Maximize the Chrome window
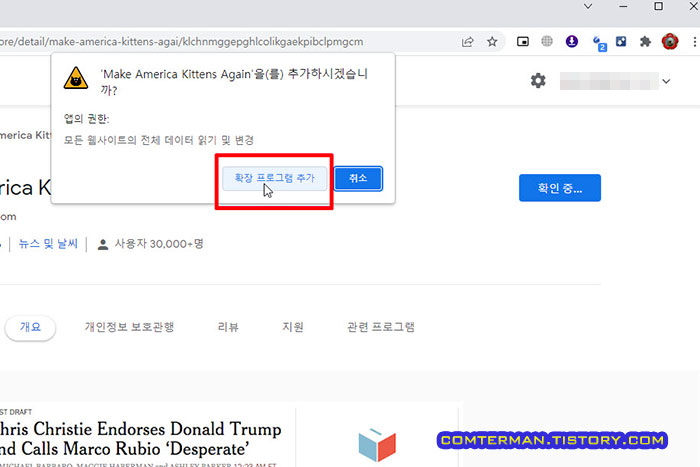 click(658, 6)
